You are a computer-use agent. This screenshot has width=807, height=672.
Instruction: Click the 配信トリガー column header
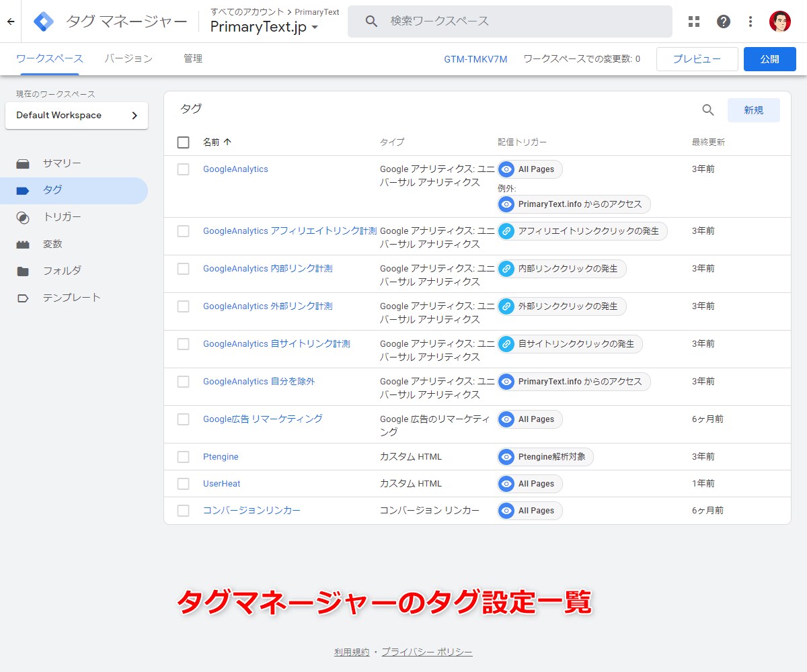[x=522, y=142]
